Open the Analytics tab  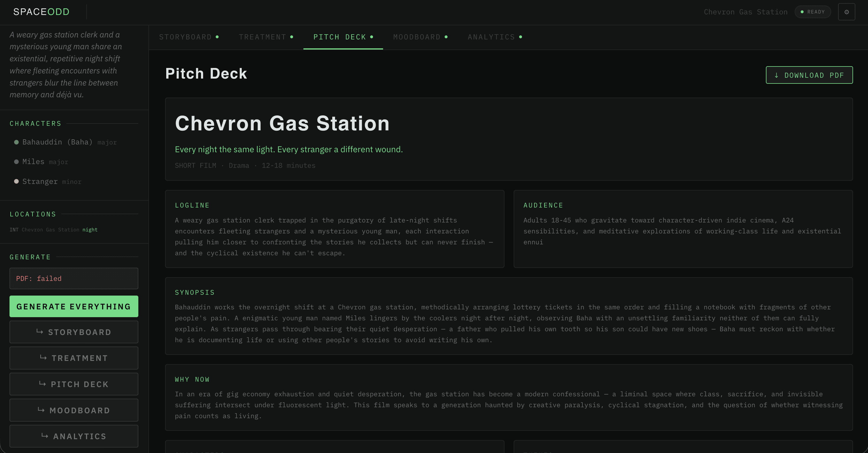[x=491, y=37]
